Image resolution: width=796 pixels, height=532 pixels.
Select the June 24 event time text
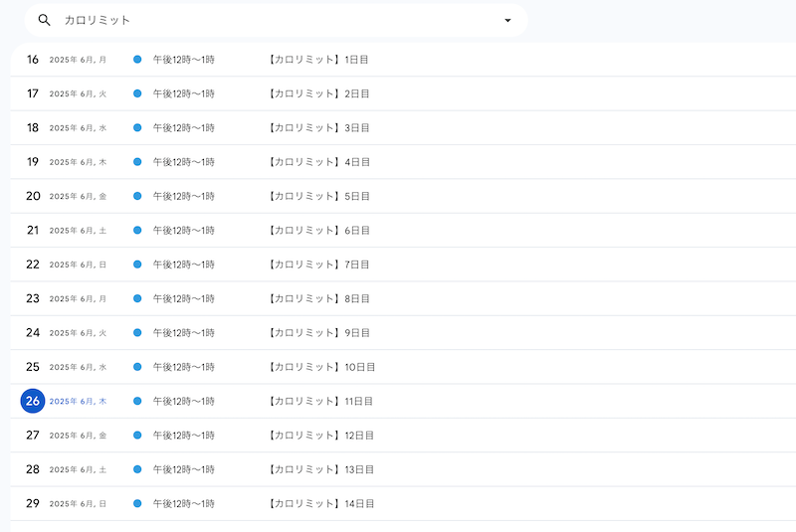(183, 333)
